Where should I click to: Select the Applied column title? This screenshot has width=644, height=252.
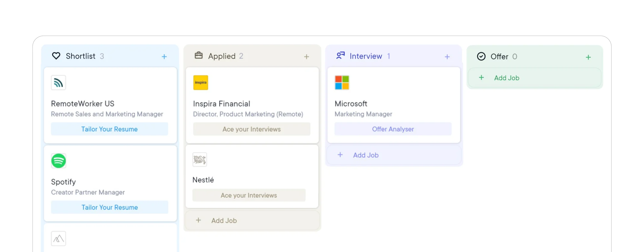[222, 56]
